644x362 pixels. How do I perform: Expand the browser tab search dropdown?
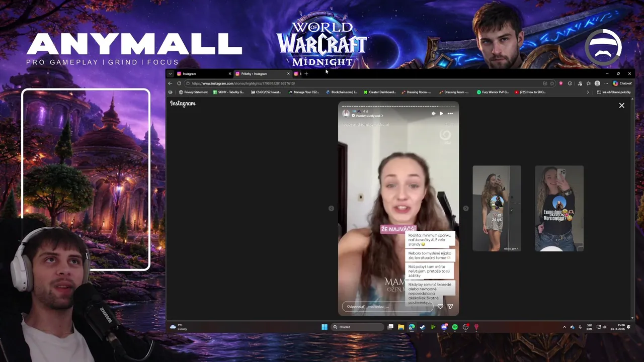pyautogui.click(x=170, y=74)
